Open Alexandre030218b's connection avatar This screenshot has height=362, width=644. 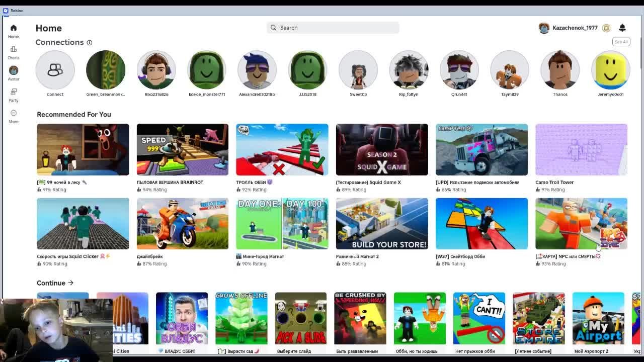(x=257, y=70)
